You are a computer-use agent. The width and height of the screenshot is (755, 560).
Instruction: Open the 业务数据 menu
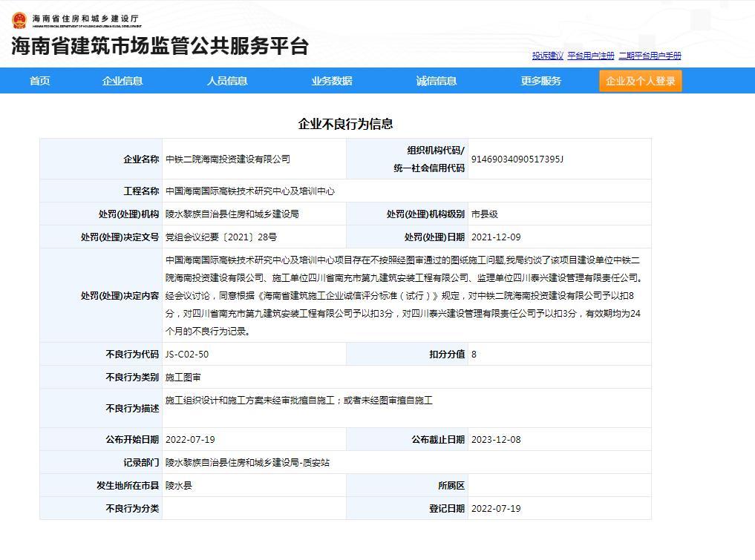point(332,81)
